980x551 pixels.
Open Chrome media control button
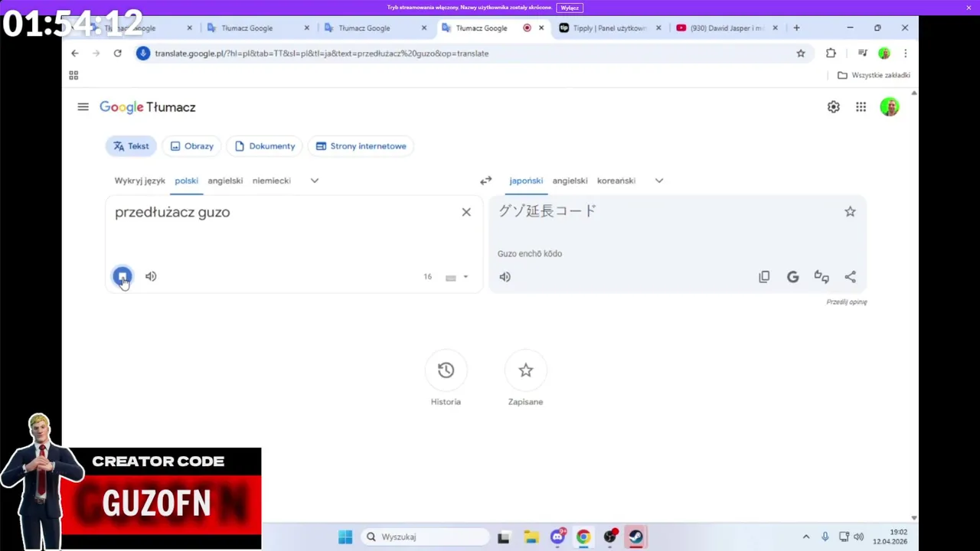click(x=862, y=53)
